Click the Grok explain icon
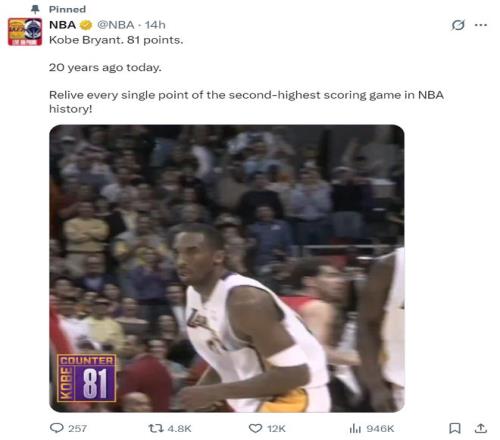This screenshot has height=440, width=500. click(x=458, y=25)
